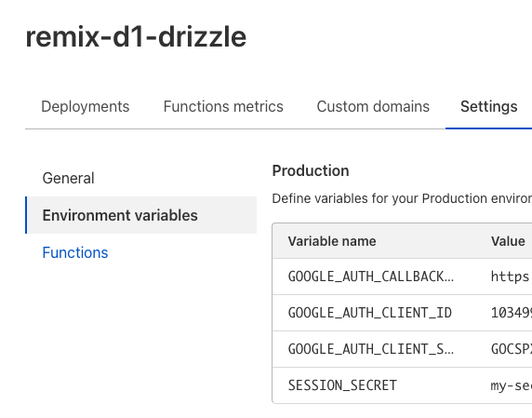Viewport: 532px width, 418px height.
Task: Click the Variable name column header
Action: [x=332, y=241]
